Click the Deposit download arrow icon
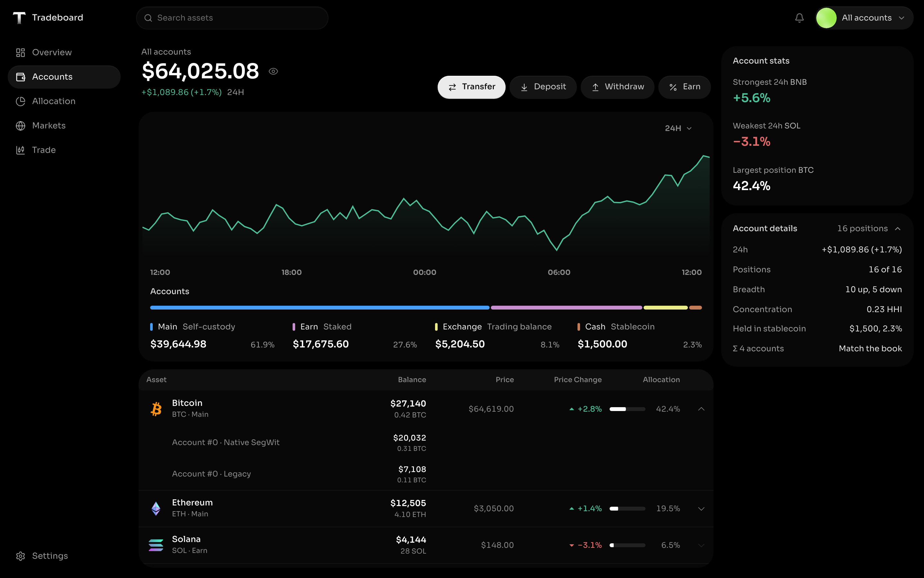924x578 pixels. (x=524, y=88)
